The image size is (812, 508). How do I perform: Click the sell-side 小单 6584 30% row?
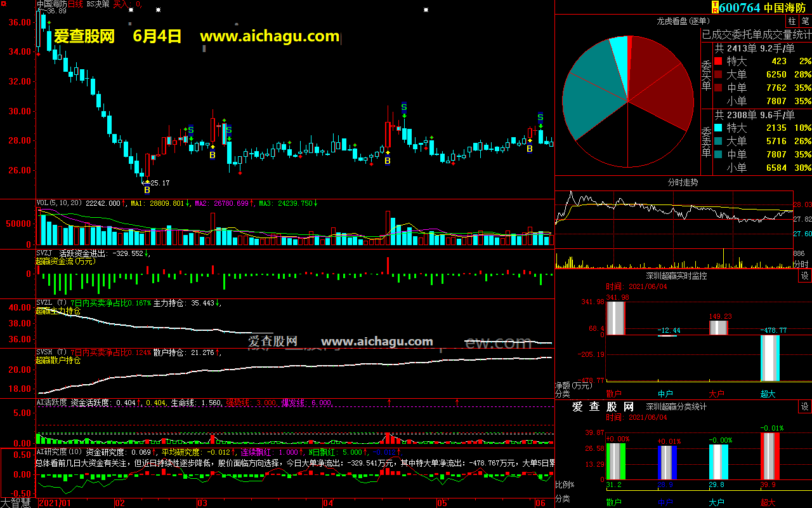[763, 168]
